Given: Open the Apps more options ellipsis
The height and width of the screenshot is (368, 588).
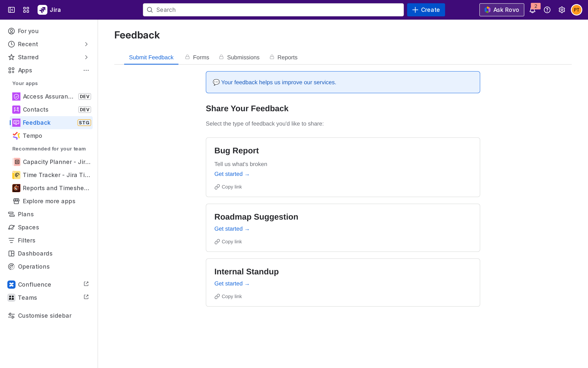Looking at the screenshot, I should pyautogui.click(x=86, y=70).
